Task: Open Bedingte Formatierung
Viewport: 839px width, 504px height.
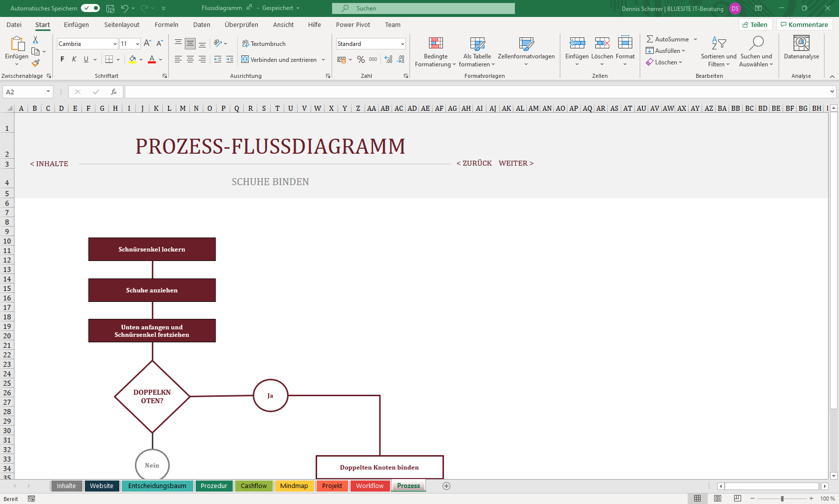Action: pos(435,51)
